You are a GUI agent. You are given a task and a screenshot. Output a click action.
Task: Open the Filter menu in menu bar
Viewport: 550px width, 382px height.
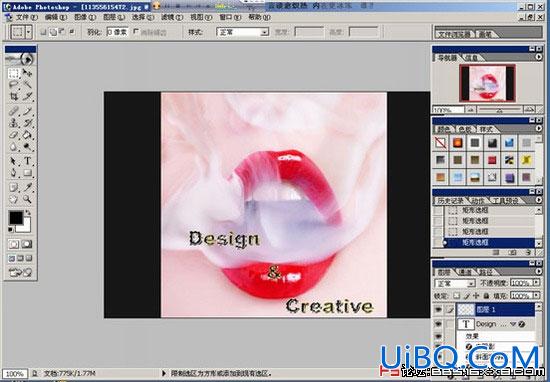tap(172, 17)
